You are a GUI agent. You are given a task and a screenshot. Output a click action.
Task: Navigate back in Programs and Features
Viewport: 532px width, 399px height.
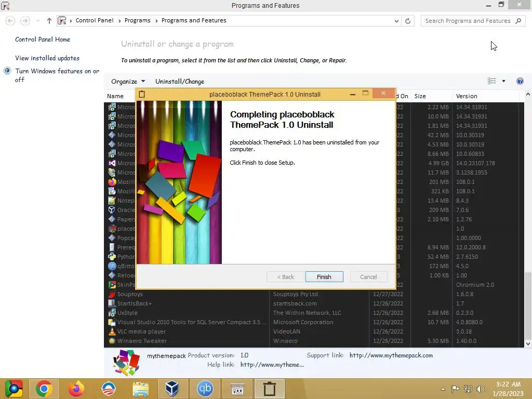10,21
